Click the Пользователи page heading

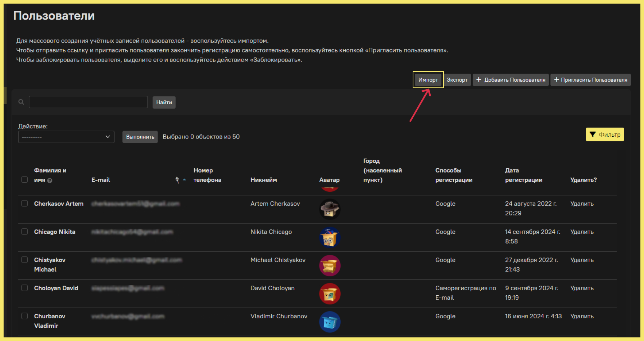[x=54, y=15]
